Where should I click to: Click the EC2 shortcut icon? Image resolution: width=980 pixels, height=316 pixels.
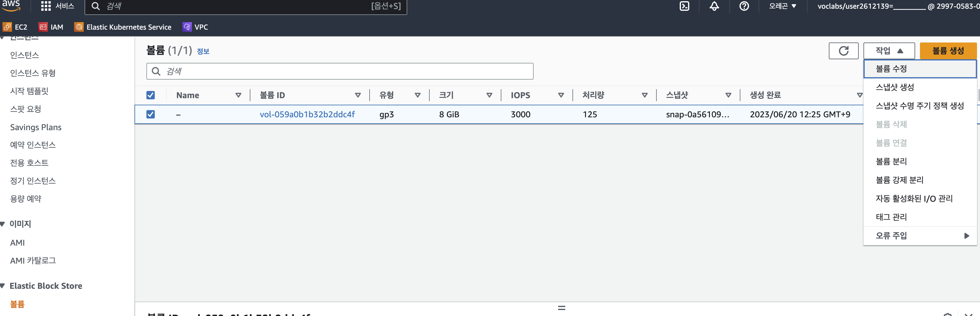(x=7, y=27)
